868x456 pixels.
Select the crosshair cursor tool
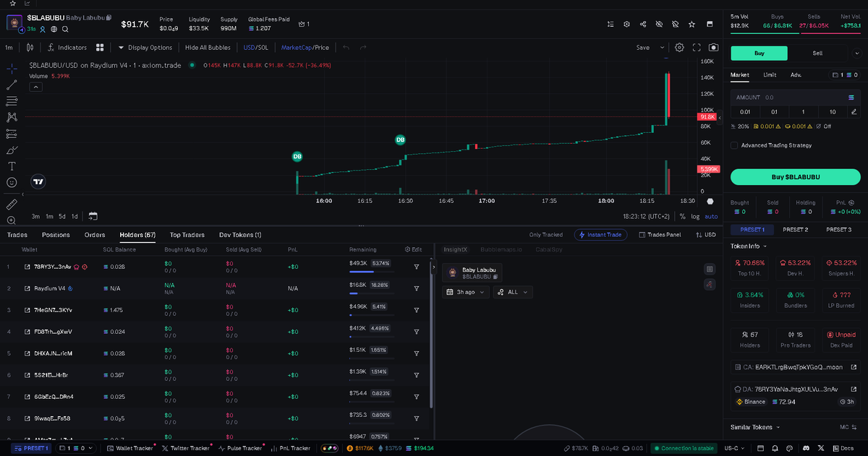(x=12, y=69)
